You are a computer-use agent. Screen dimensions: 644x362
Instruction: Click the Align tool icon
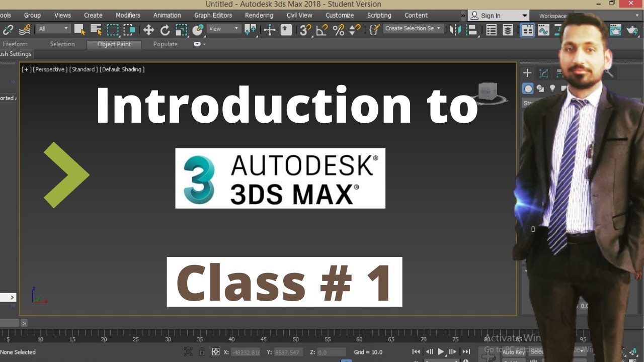click(x=471, y=30)
